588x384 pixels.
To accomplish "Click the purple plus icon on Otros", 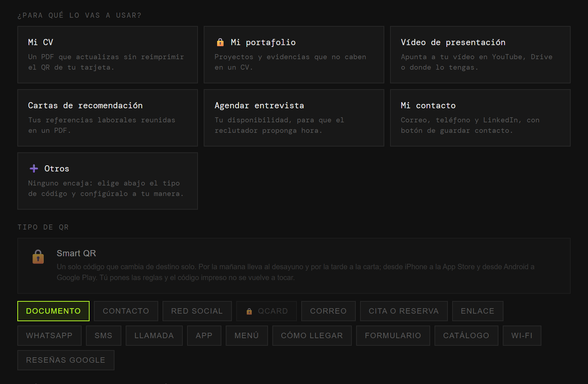I will pos(34,169).
